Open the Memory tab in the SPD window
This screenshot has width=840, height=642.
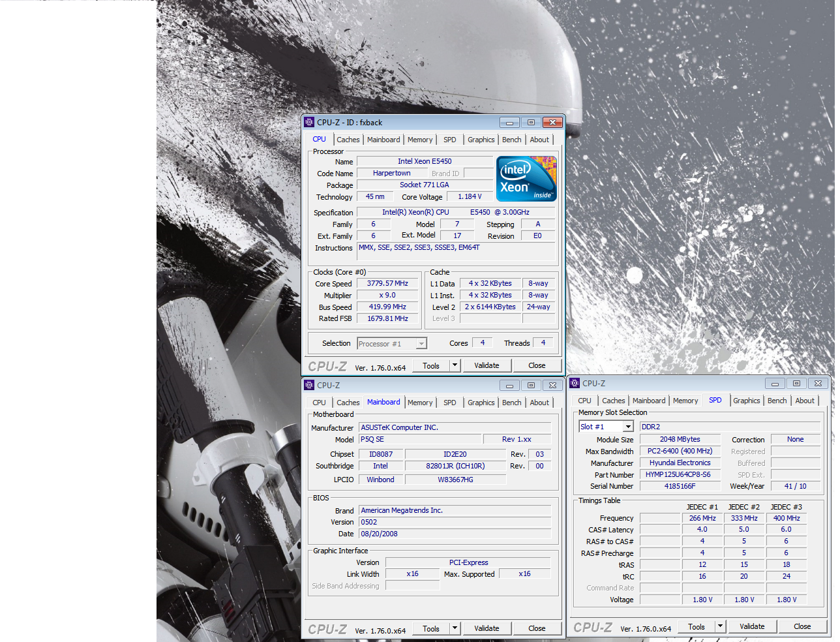(685, 401)
